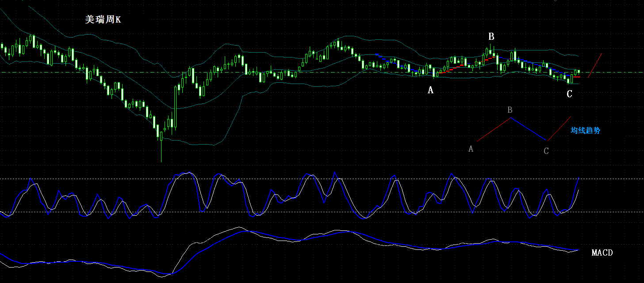Select label B above the candlestick peak
644x283 pixels.
(491, 36)
